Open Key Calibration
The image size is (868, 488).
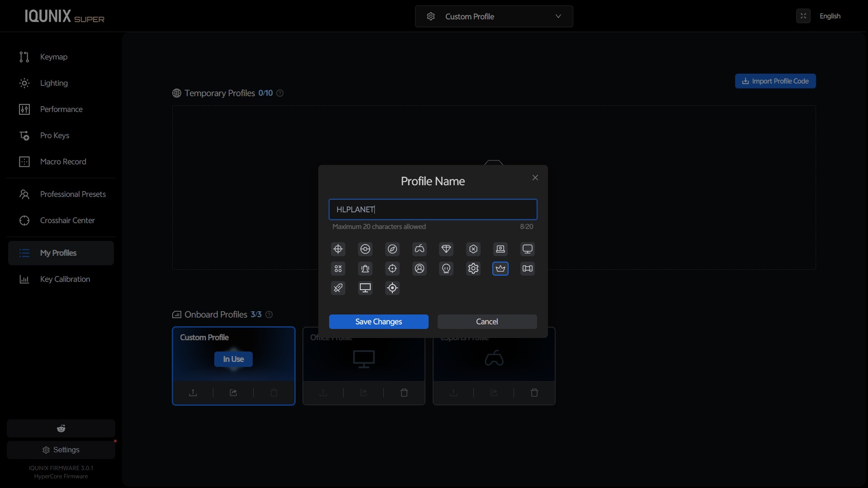tap(61, 279)
